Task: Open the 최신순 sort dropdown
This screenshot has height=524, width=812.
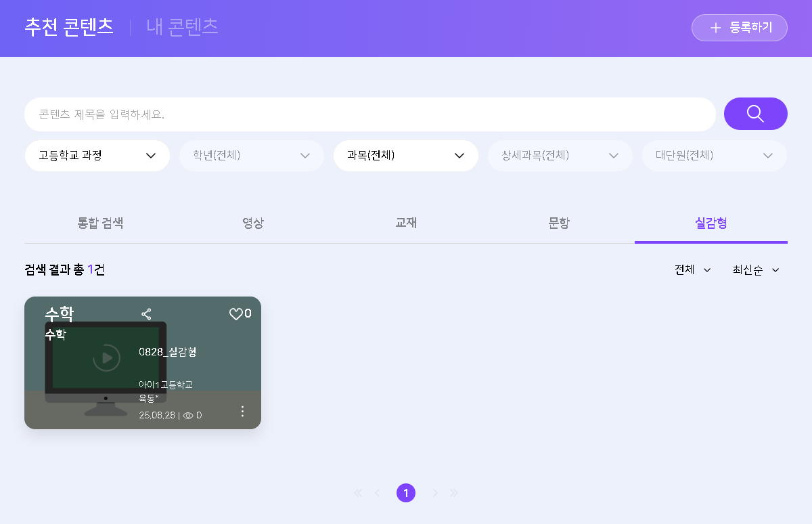Action: [756, 270]
